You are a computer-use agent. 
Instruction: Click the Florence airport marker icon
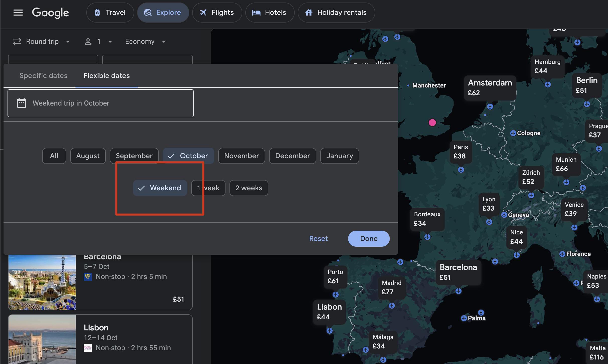tap(562, 254)
